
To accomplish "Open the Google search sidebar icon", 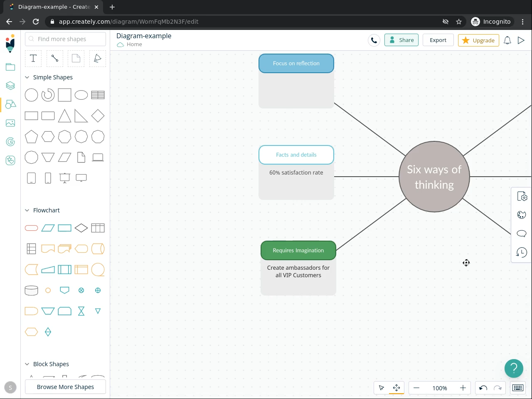I will pos(10,142).
